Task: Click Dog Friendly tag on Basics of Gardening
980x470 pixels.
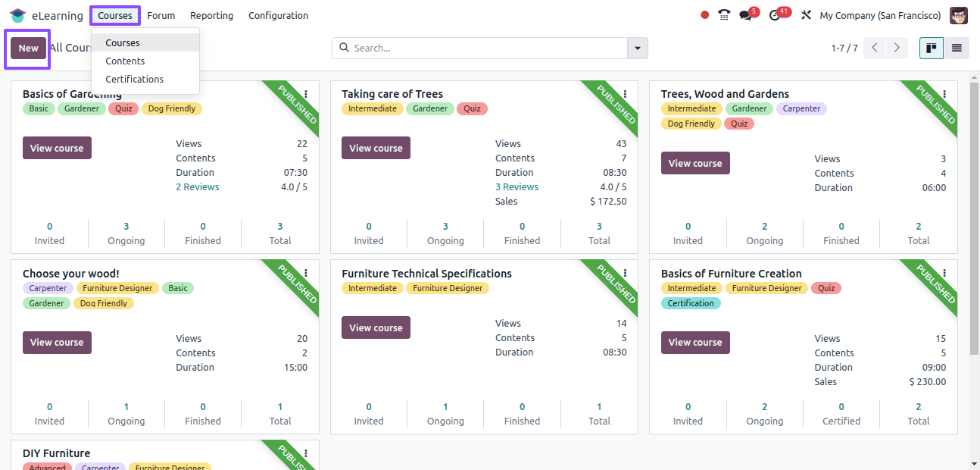Action: [172, 108]
